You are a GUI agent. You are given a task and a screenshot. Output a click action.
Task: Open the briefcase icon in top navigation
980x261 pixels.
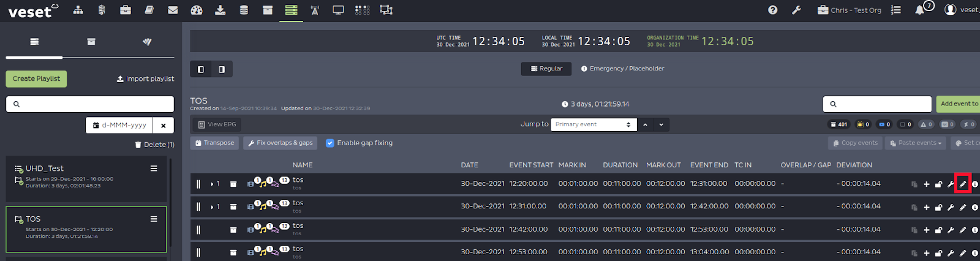(126, 10)
